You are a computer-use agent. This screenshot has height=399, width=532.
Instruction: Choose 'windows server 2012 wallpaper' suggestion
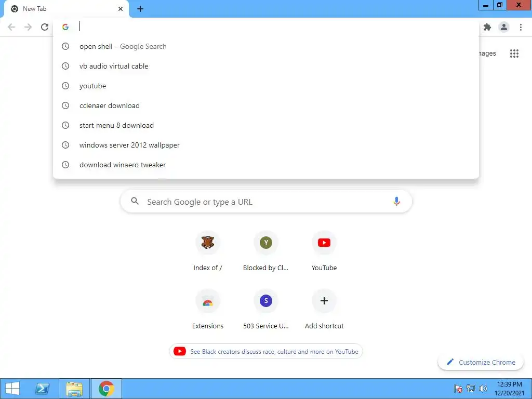[266, 145]
